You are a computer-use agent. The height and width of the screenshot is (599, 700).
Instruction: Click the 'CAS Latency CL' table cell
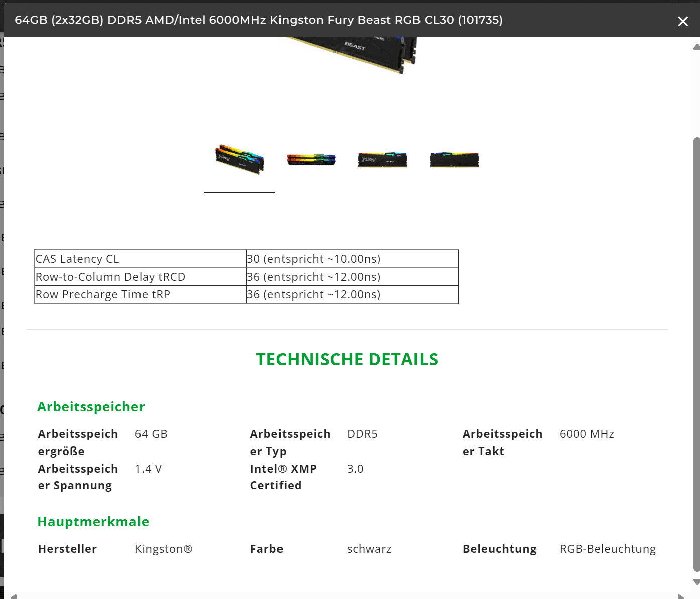tap(141, 259)
